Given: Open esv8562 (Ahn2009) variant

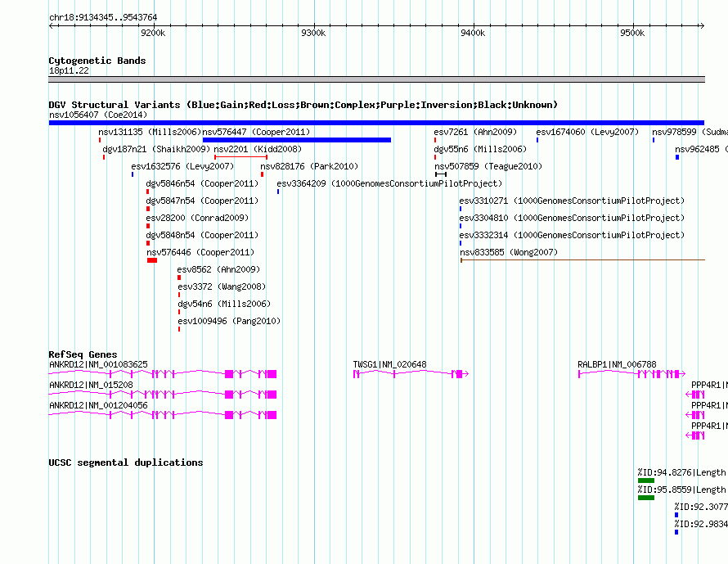Looking at the screenshot, I should tap(218, 269).
